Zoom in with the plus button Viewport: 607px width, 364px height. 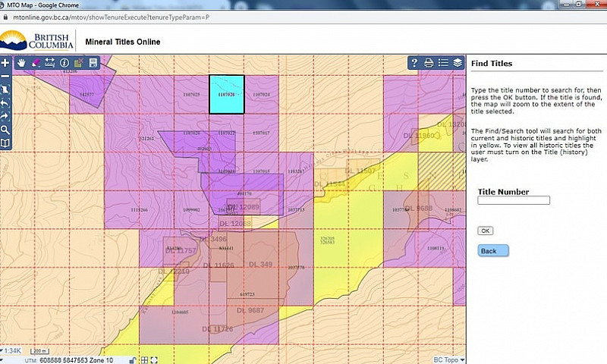click(5, 63)
